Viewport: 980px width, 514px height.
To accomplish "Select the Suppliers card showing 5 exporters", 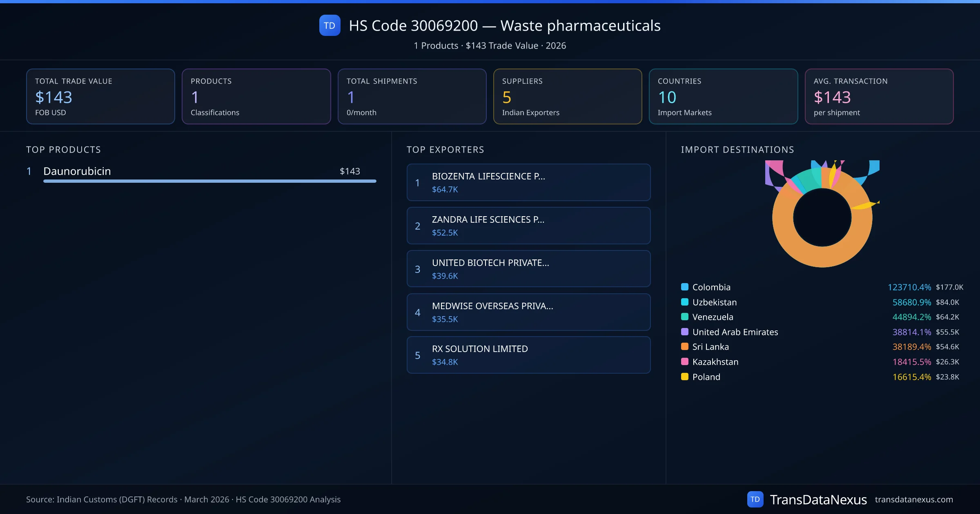I will [568, 96].
